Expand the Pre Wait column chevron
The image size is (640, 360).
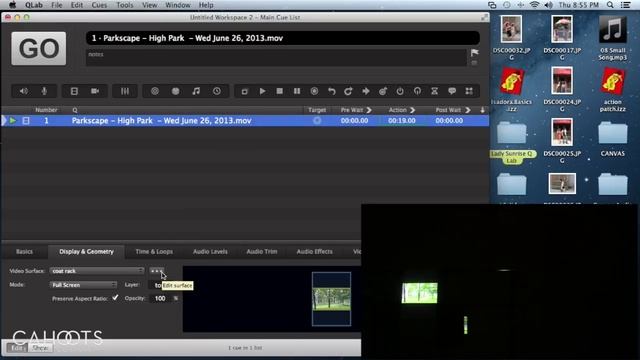[x=369, y=110]
